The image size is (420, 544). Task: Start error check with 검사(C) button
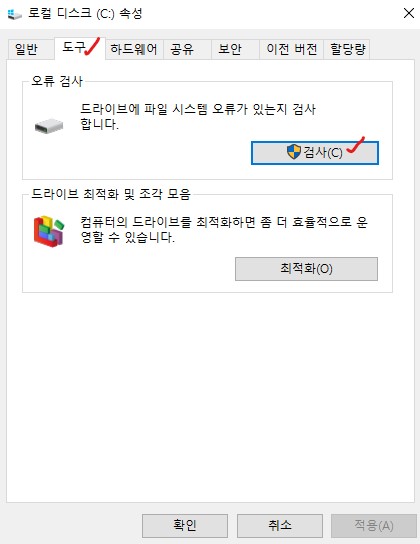[x=315, y=153]
